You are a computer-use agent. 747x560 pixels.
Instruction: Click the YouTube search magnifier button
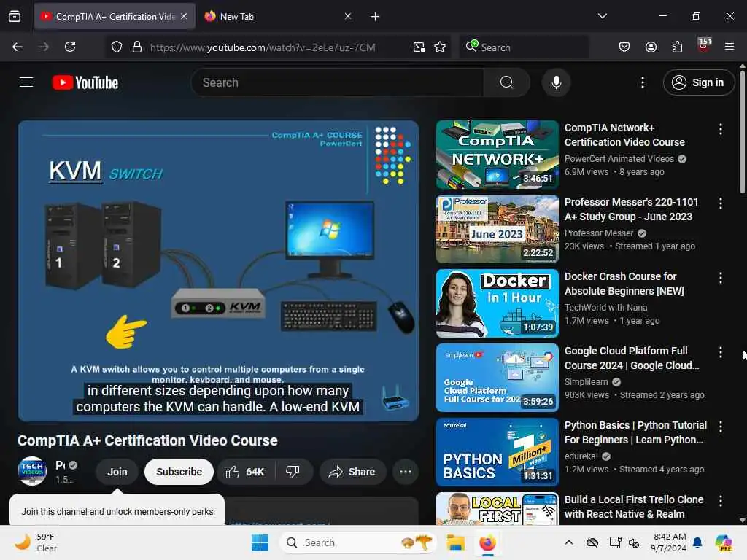coord(506,82)
